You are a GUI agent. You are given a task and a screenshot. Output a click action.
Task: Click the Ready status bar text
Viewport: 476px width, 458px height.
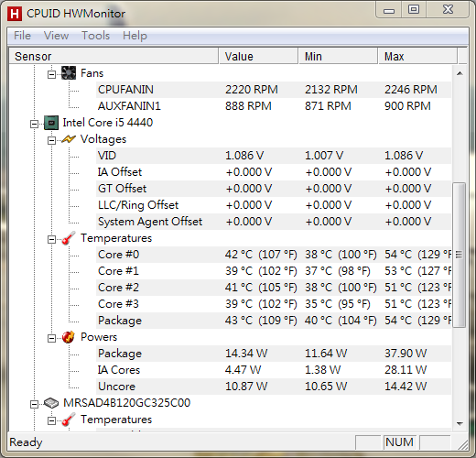click(x=26, y=442)
